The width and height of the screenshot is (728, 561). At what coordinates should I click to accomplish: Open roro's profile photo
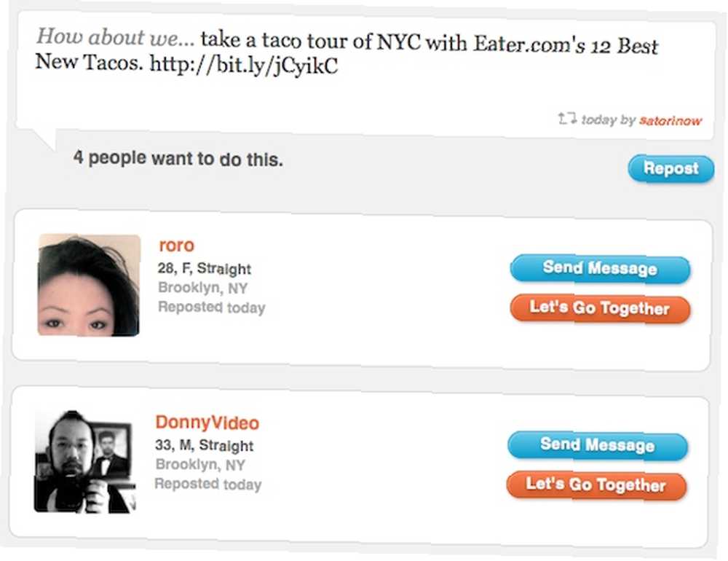point(89,285)
